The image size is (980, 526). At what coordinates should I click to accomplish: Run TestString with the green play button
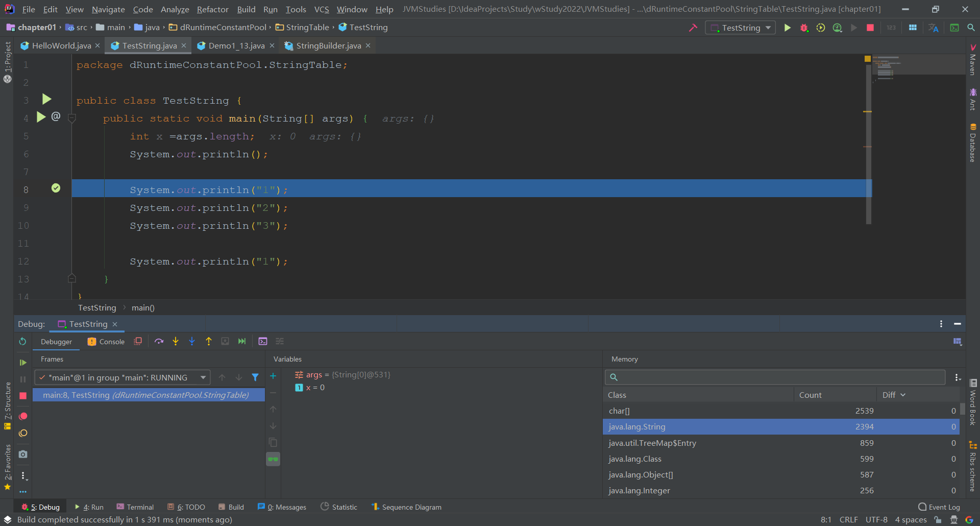click(787, 28)
